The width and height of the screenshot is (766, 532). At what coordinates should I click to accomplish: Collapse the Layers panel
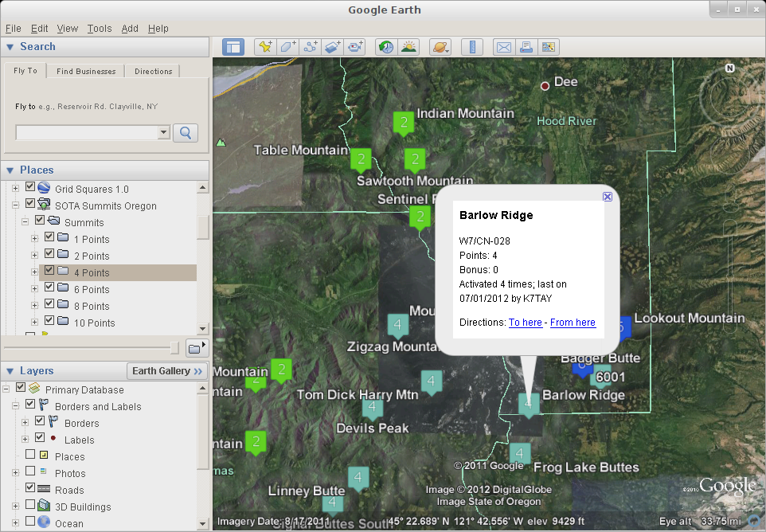pos(10,371)
